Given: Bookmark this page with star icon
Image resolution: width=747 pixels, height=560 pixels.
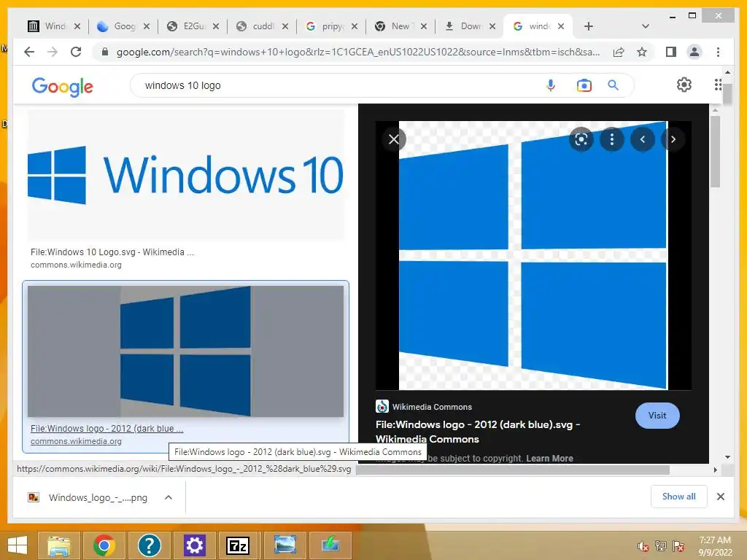Looking at the screenshot, I should 642,52.
